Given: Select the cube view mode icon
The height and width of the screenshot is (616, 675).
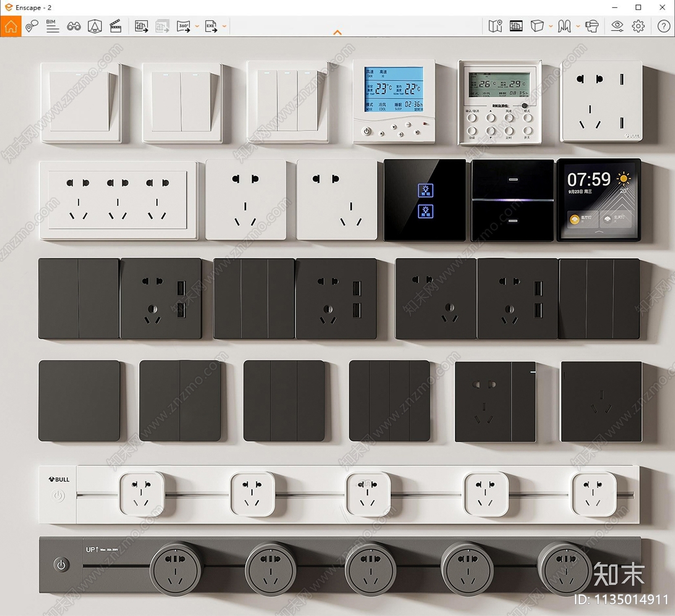Looking at the screenshot, I should [x=537, y=26].
